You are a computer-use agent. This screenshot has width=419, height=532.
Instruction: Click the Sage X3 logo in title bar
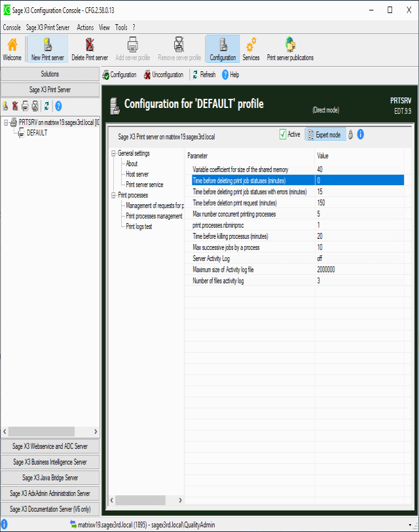[x=7, y=10]
